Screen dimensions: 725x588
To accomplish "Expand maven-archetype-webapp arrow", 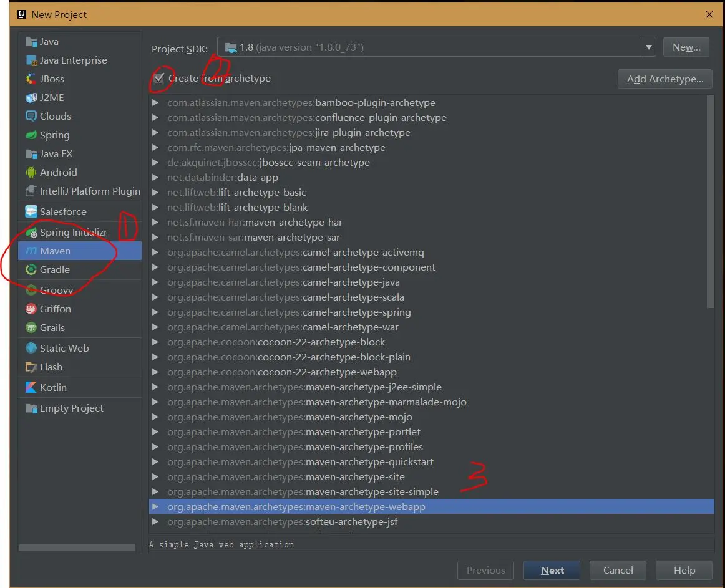I will point(155,507).
